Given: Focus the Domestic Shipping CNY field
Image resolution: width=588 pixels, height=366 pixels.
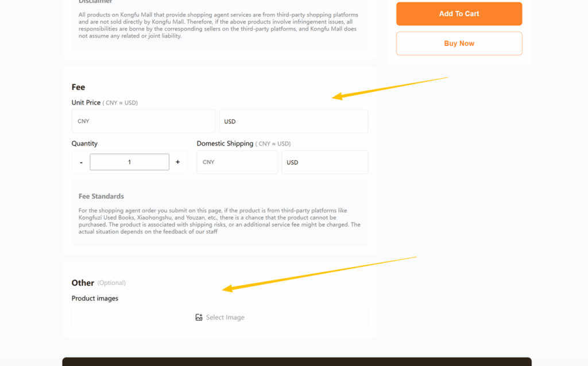Looking at the screenshot, I should click(x=237, y=162).
